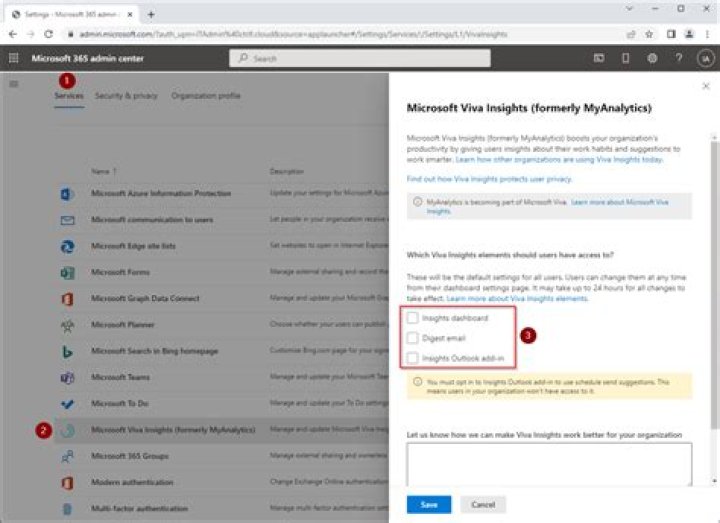720x523 pixels.
Task: Click the feedback text box
Action: [549, 464]
